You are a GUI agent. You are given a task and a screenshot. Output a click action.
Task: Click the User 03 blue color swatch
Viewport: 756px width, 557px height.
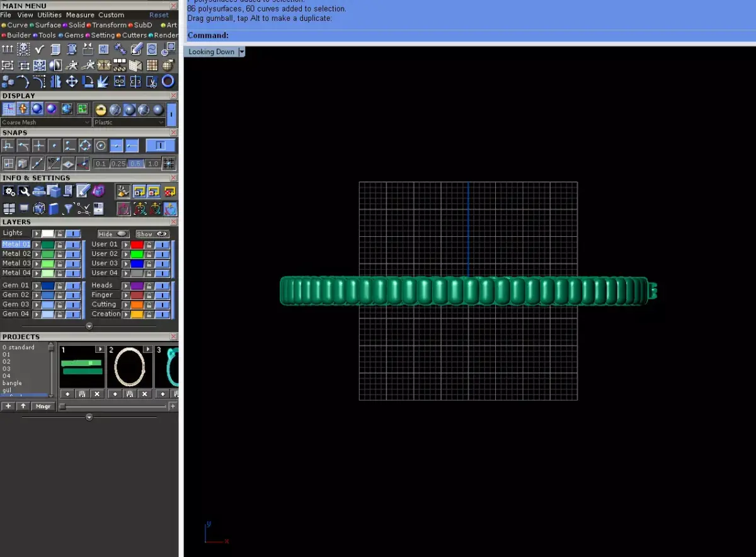[137, 263]
